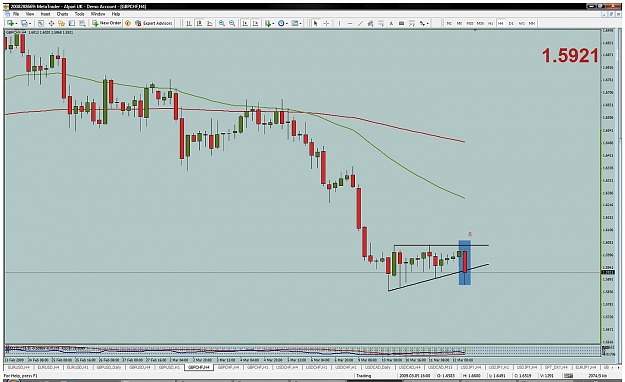Viewport: 625px width, 382px height.
Task: Zoom in on the chart
Action: 222,23
